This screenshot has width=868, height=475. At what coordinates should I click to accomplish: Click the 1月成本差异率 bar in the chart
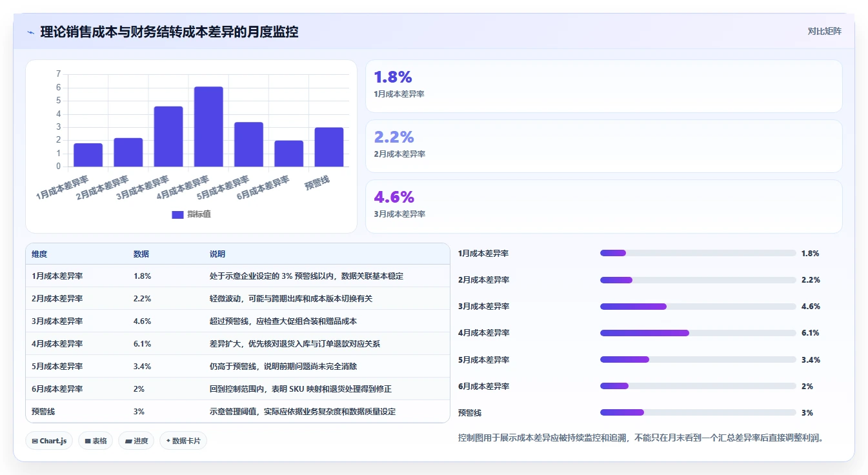click(x=88, y=155)
